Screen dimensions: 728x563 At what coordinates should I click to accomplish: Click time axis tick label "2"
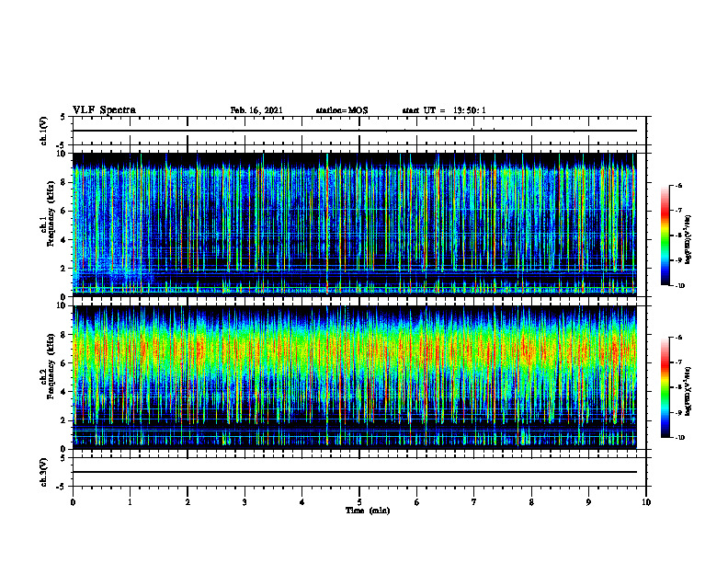pyautogui.click(x=188, y=502)
